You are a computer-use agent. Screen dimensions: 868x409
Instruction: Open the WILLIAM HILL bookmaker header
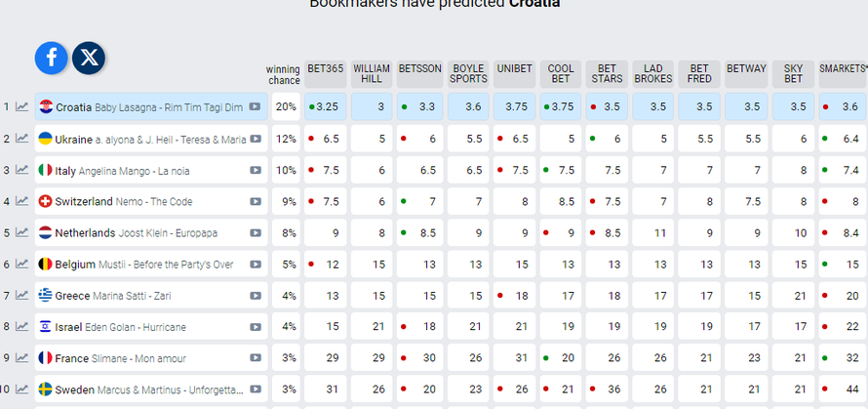(x=372, y=74)
